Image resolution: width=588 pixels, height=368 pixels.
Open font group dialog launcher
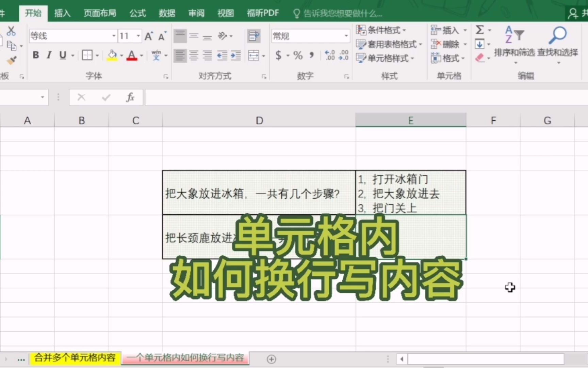click(166, 77)
